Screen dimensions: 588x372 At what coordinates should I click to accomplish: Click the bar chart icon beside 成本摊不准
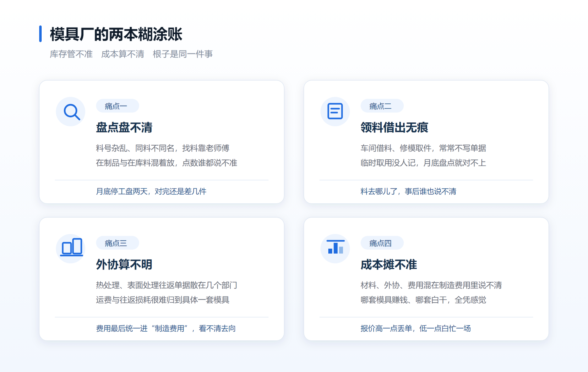tap(335, 249)
